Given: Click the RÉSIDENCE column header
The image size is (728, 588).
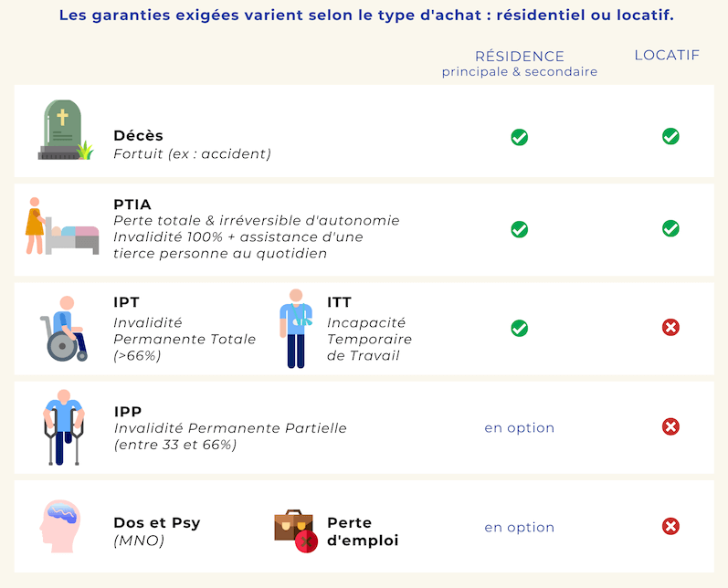Looking at the screenshot, I should (519, 57).
